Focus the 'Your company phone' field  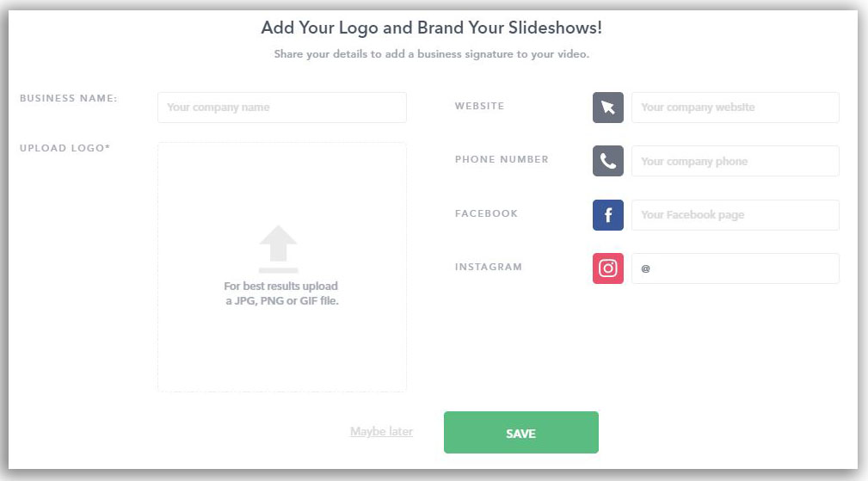point(735,161)
